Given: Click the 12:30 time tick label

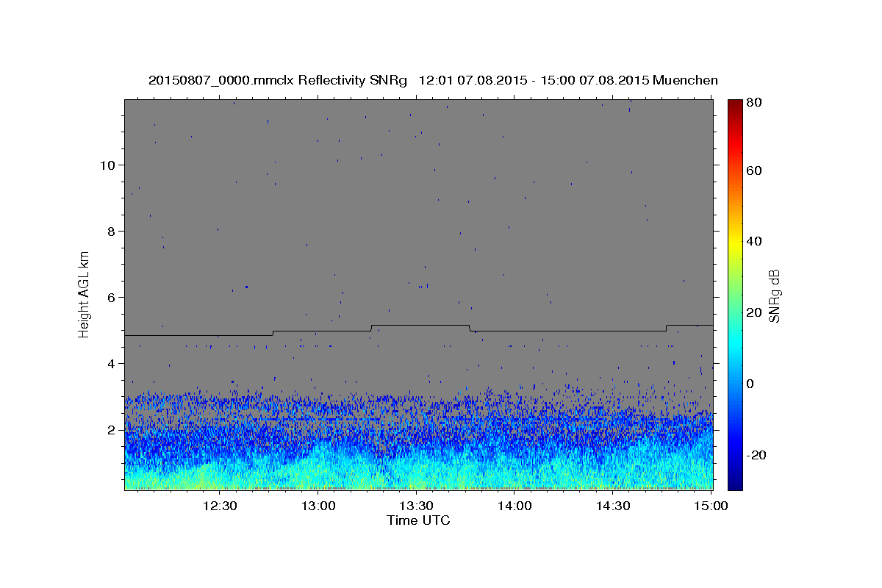Looking at the screenshot, I should point(220,506).
